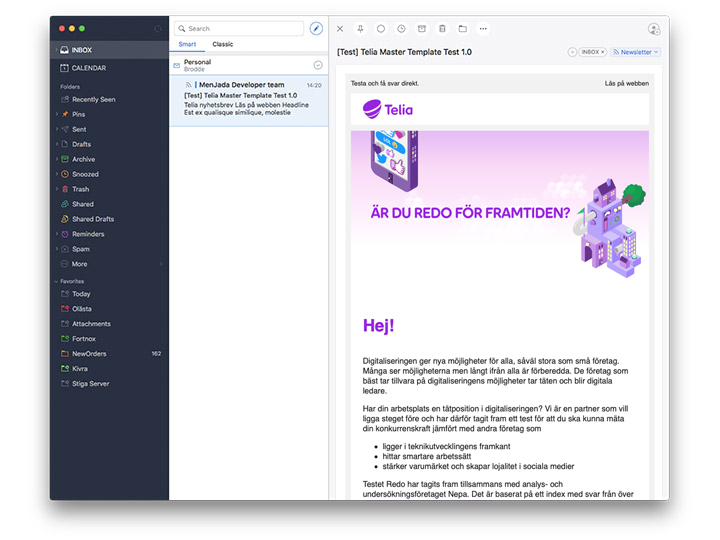Viewport: 720px width, 540px height.
Task: Click the subject line Telia Master Template Test 1.0
Action: coord(404,52)
